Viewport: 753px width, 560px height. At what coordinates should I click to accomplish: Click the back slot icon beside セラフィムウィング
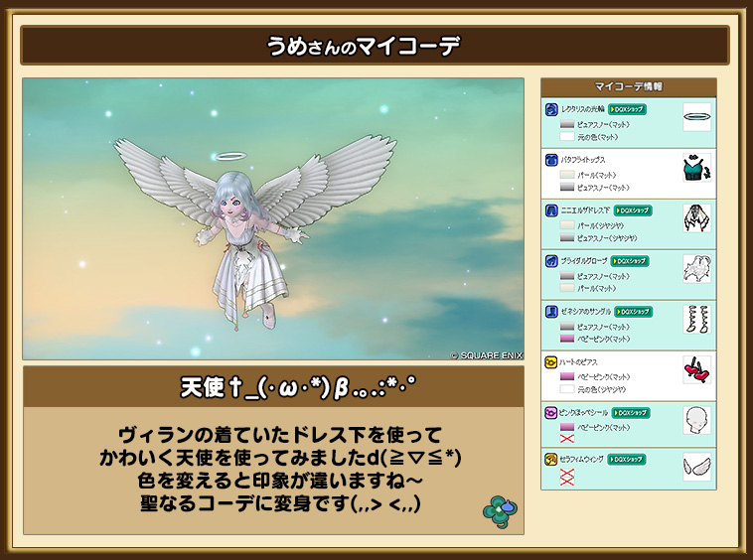(551, 460)
